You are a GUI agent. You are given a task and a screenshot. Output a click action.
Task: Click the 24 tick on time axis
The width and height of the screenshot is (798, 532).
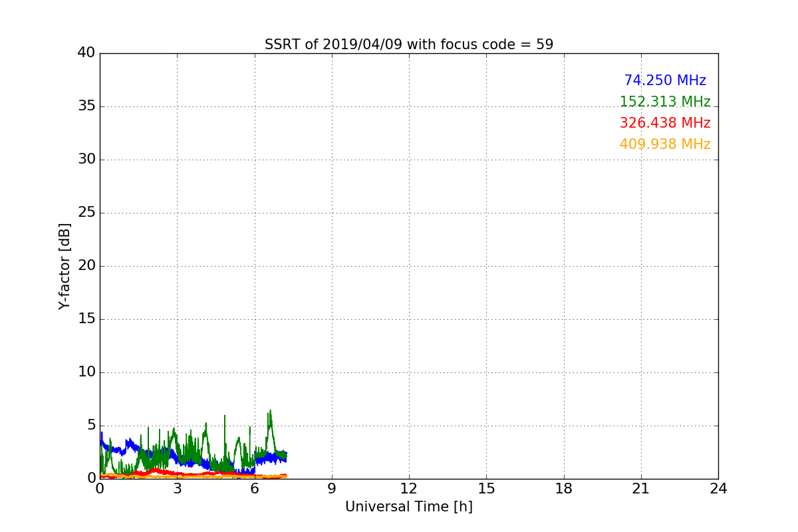718,489
